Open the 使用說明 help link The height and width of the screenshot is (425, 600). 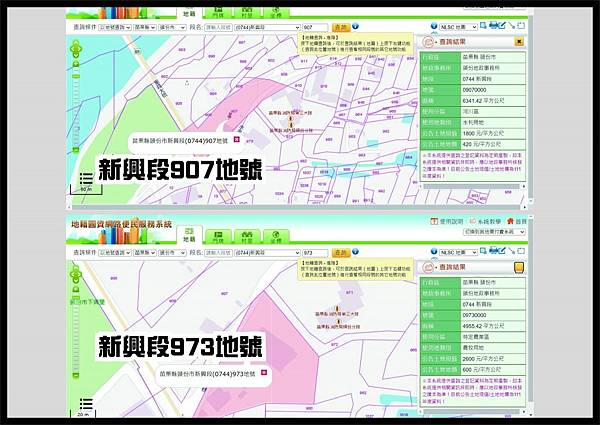tap(447, 221)
